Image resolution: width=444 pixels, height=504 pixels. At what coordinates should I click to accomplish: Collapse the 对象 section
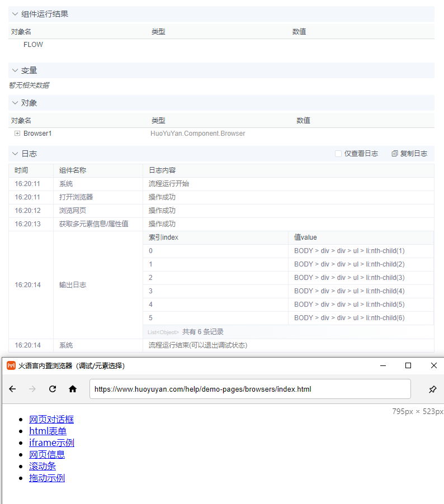coord(15,103)
